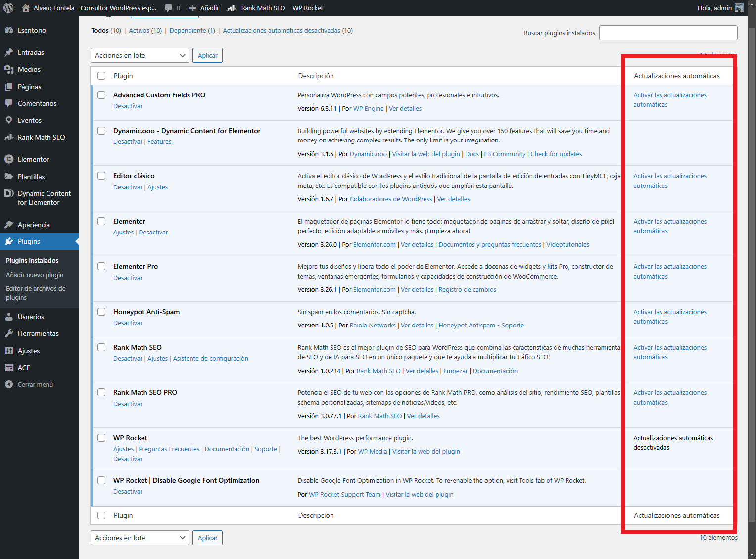The image size is (756, 559).
Task: Open Check for updates link
Action: (x=556, y=154)
